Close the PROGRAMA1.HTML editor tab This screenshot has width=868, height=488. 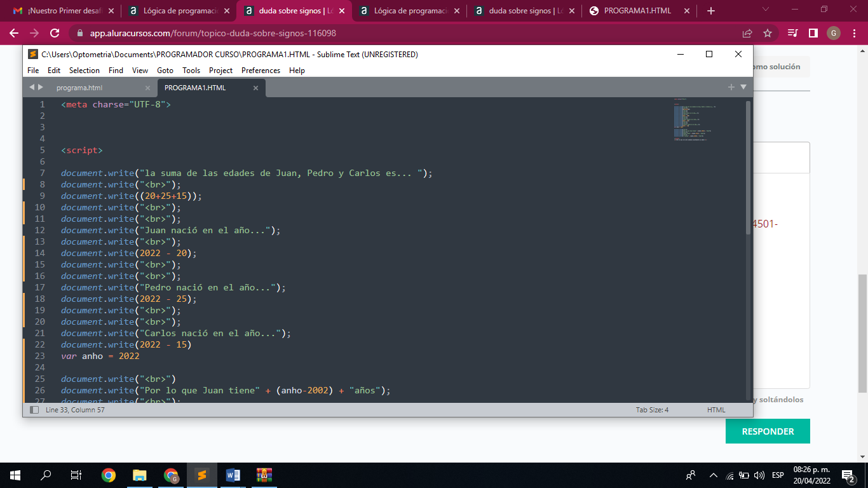[256, 88]
